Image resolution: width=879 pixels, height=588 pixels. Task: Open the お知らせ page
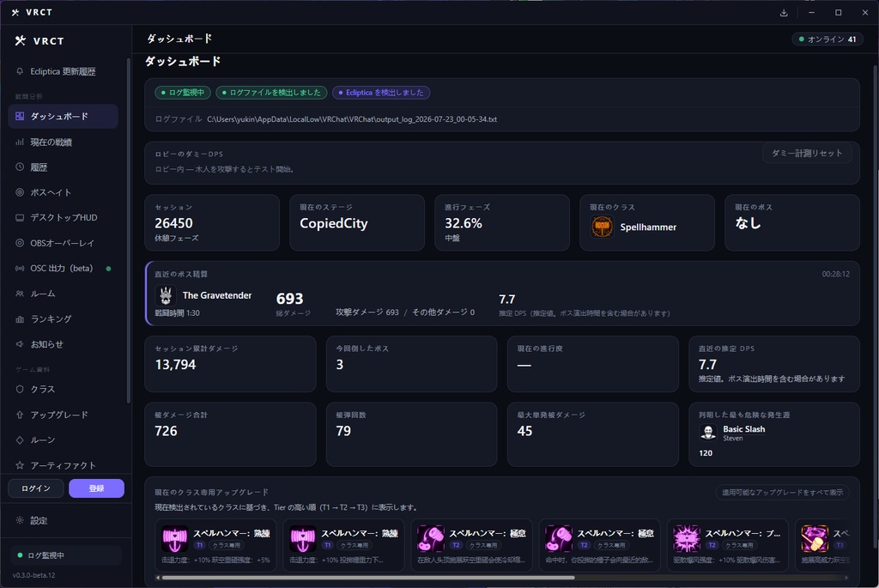[63, 344]
